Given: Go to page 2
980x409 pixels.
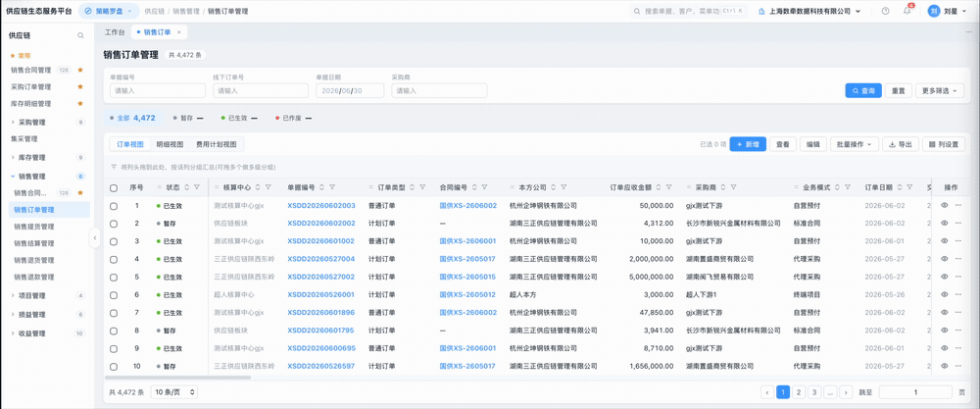Looking at the screenshot, I should pos(799,392).
